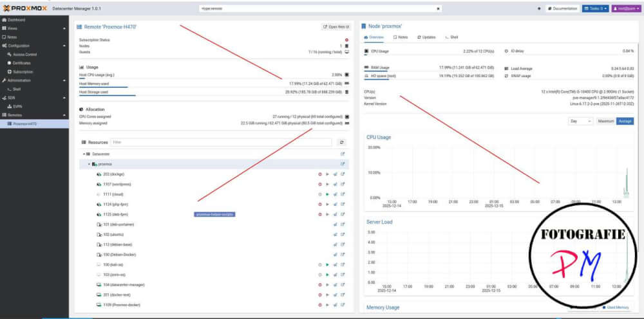Open the Tasks dropdown
The width and height of the screenshot is (644, 319).
(x=595, y=8)
